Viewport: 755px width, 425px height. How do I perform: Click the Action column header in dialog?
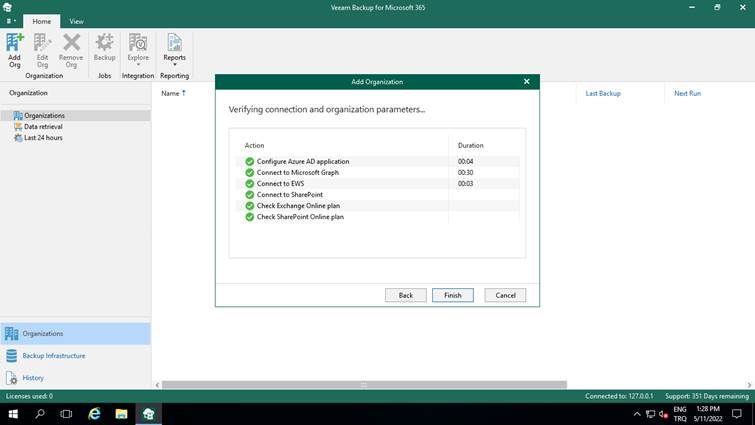point(254,145)
